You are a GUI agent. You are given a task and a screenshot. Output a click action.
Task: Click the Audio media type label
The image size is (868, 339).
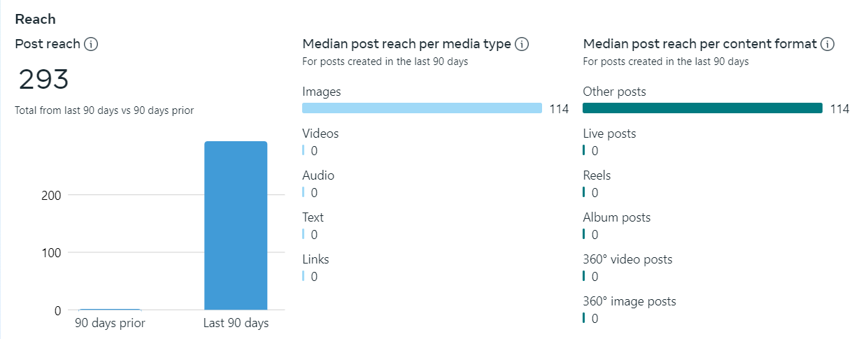(318, 175)
